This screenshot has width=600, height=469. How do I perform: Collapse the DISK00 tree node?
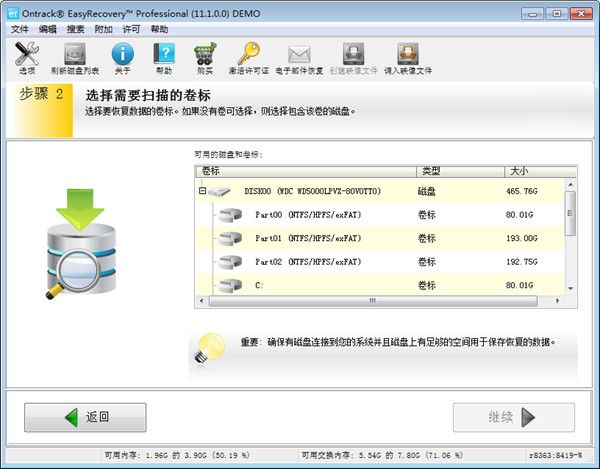click(x=202, y=191)
